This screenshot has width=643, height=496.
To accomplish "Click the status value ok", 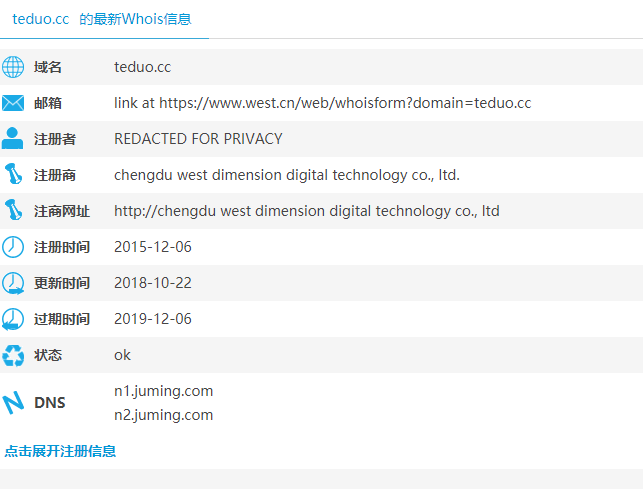I will 122,355.
